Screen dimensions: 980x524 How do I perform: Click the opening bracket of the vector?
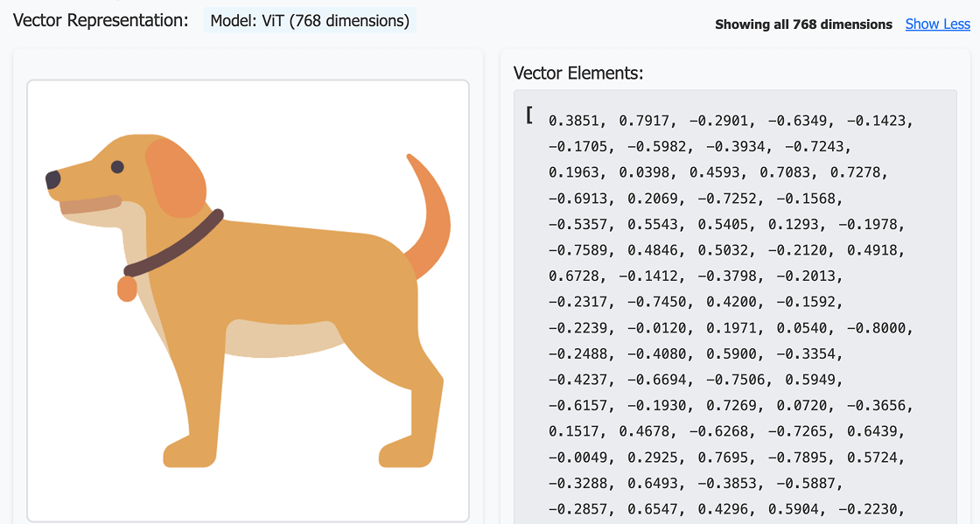529,115
